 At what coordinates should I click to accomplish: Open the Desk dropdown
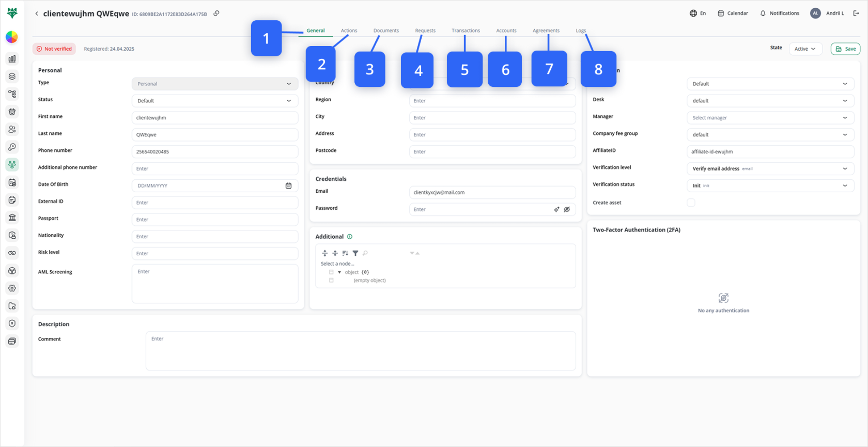coord(770,101)
